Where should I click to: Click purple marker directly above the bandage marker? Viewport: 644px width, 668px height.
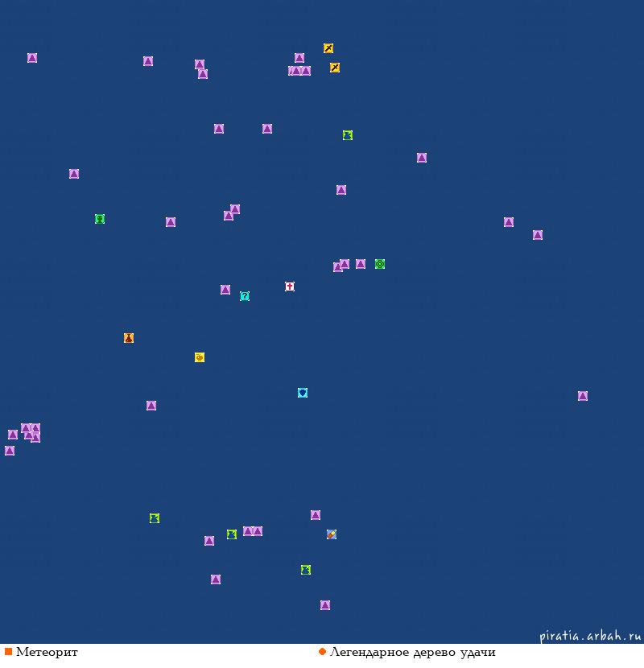316,514
